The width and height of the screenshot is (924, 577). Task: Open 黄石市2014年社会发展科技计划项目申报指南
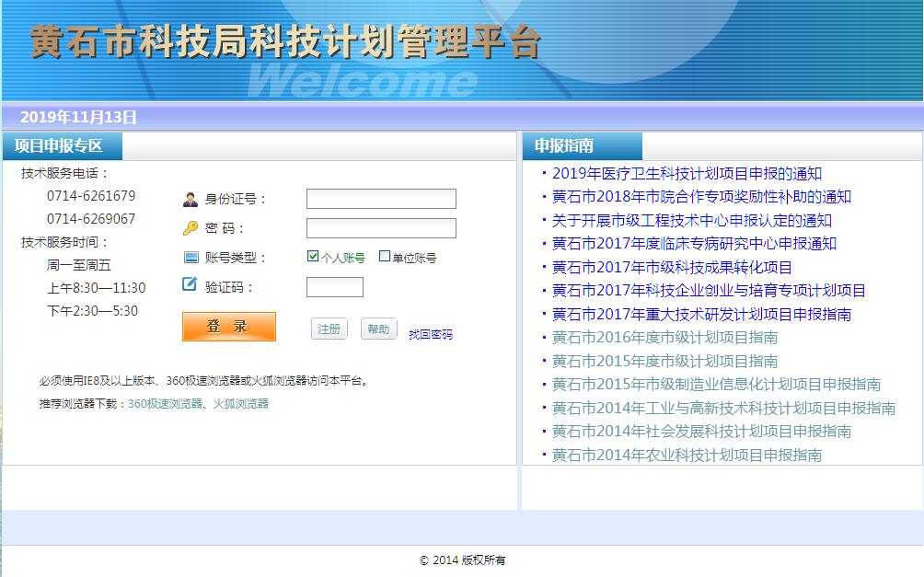tap(701, 432)
